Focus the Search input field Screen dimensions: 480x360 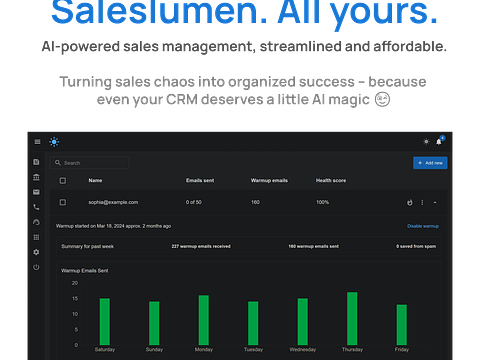(x=90, y=163)
